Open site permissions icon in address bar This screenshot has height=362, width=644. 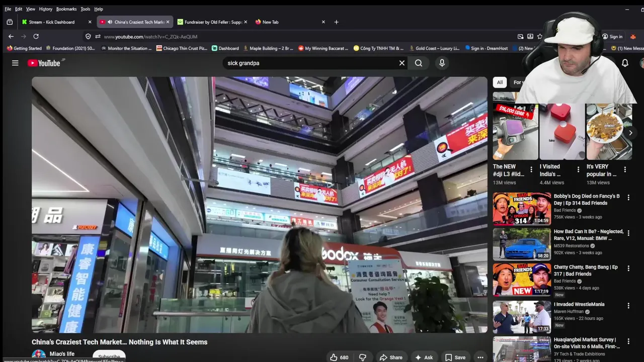(x=98, y=36)
